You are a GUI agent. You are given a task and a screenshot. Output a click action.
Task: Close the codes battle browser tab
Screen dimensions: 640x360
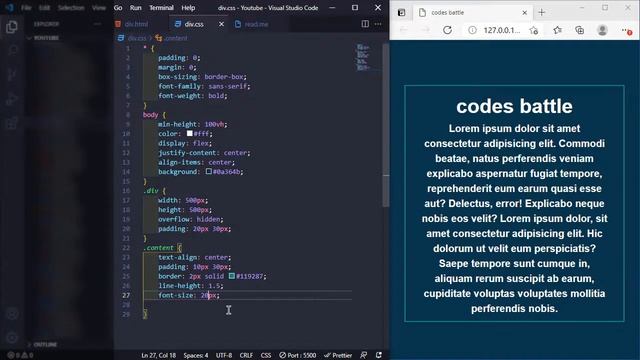[x=524, y=13]
